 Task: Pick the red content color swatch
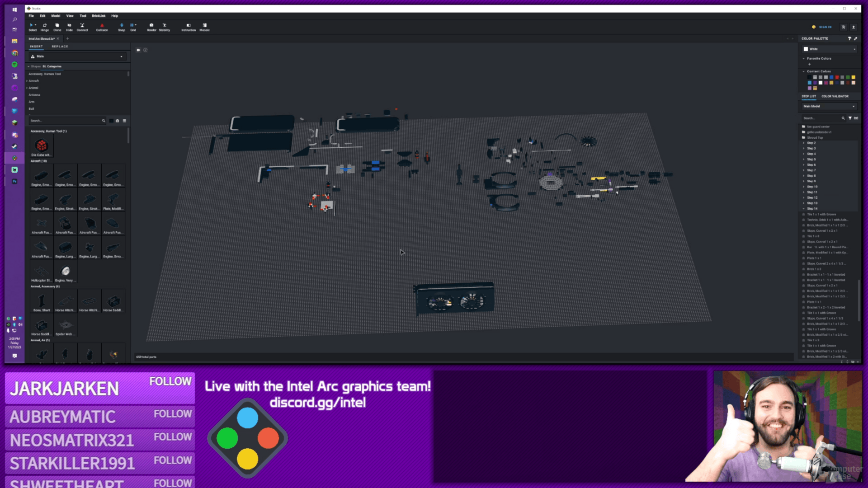click(x=837, y=77)
